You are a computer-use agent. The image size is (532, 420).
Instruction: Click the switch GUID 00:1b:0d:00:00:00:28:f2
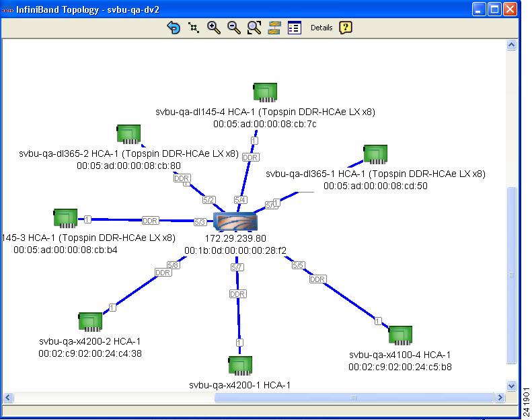[235, 250]
